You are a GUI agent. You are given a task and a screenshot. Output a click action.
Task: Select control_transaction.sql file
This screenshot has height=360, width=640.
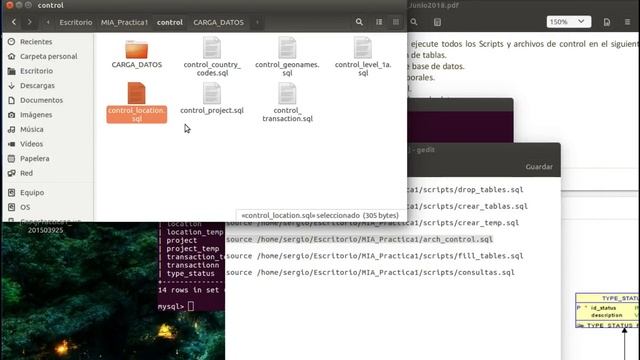287,102
